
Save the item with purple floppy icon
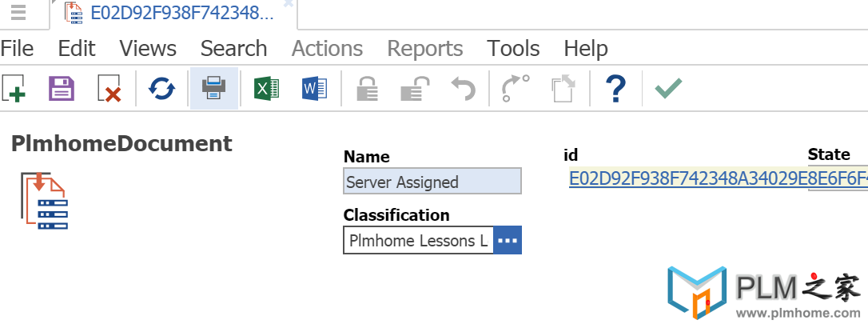point(62,88)
